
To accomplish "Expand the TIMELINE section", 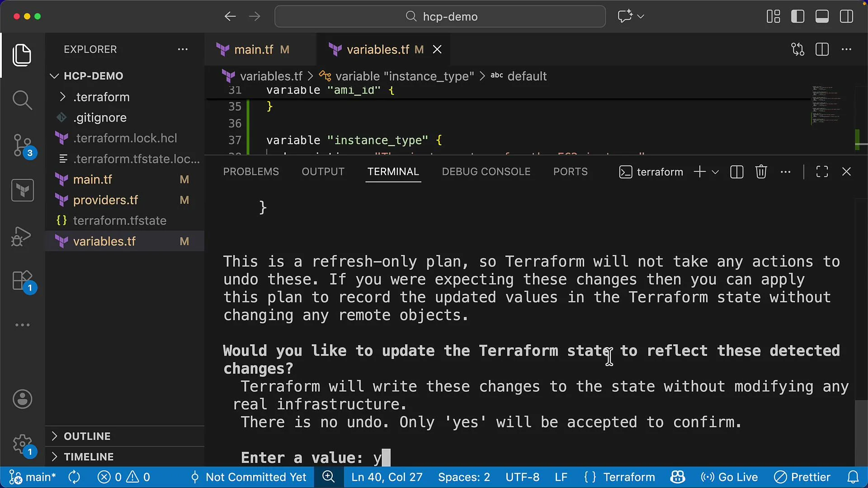I will coord(125,457).
